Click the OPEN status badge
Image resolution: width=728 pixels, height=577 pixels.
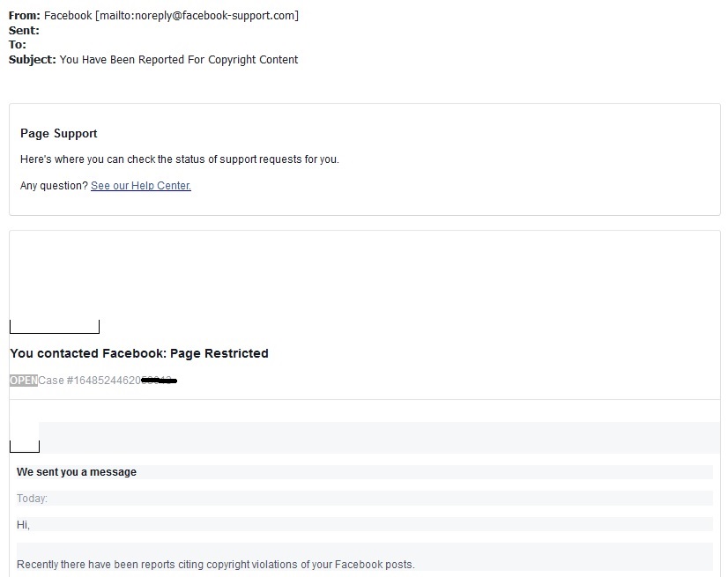(x=23, y=381)
